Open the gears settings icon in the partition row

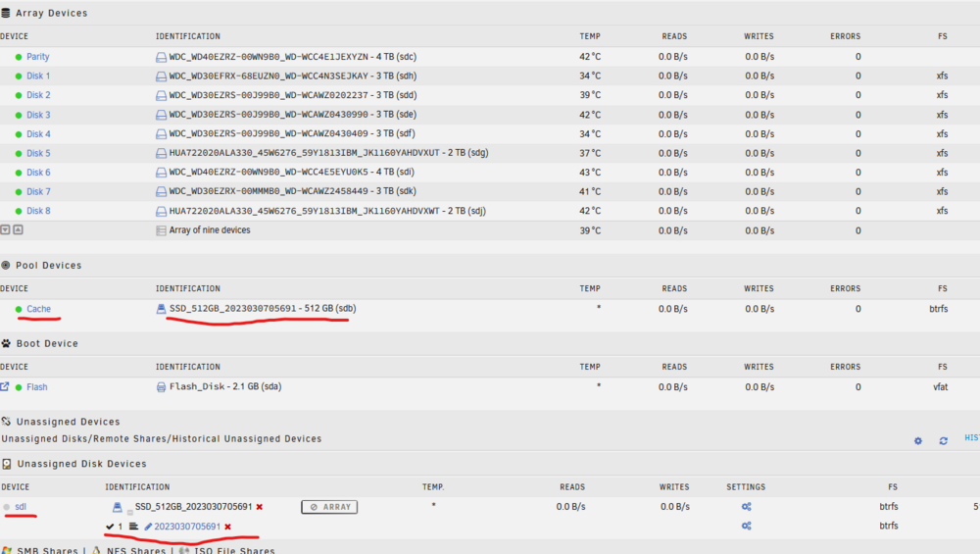click(746, 526)
